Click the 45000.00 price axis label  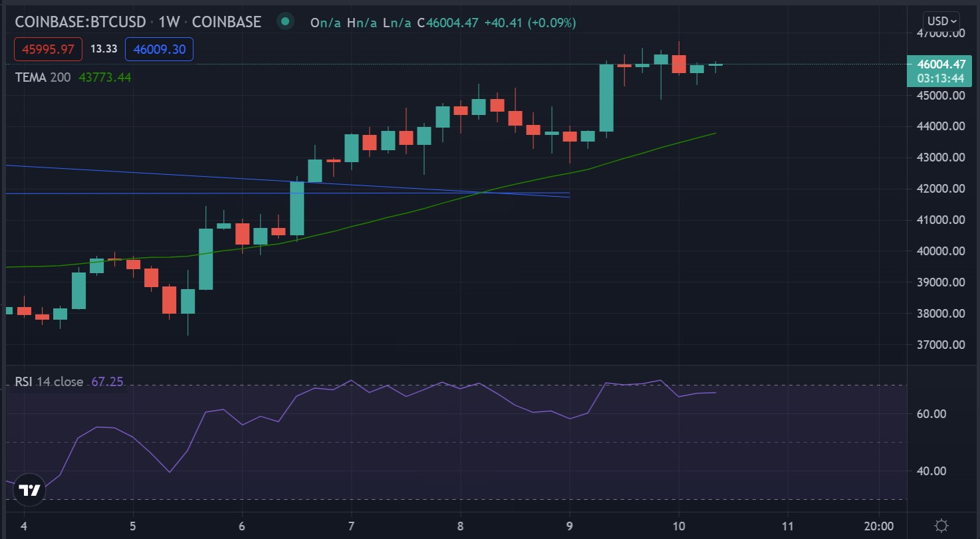click(x=941, y=95)
